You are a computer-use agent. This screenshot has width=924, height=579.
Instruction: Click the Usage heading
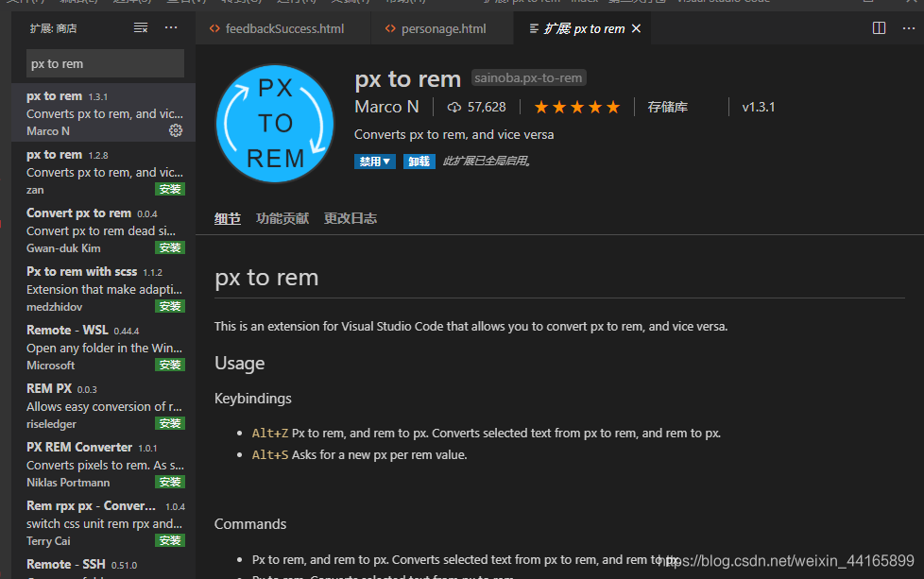click(239, 364)
